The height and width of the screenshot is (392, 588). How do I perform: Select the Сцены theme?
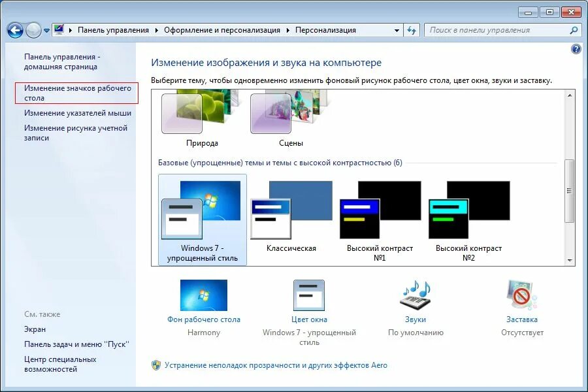291,119
